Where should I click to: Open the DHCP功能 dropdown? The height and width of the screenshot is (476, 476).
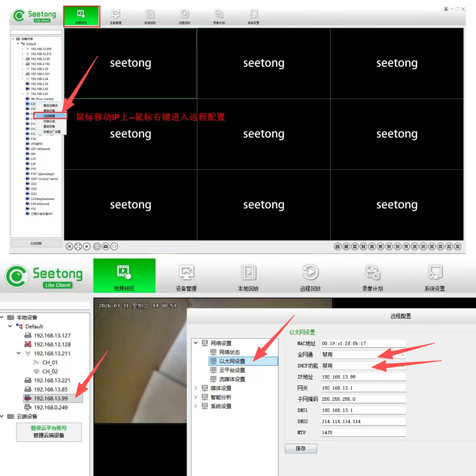click(x=402, y=366)
